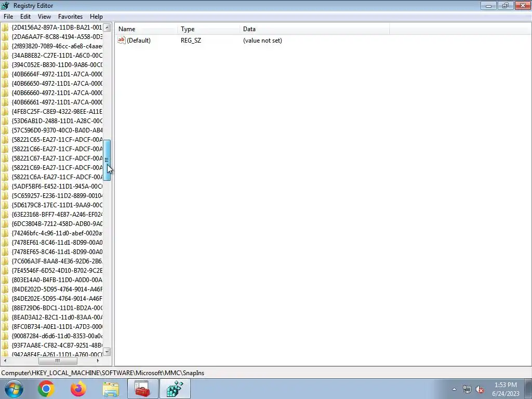Select the {63E23168-BFF7-4E87 registry key
This screenshot has height=399, width=532.
pos(57,215)
